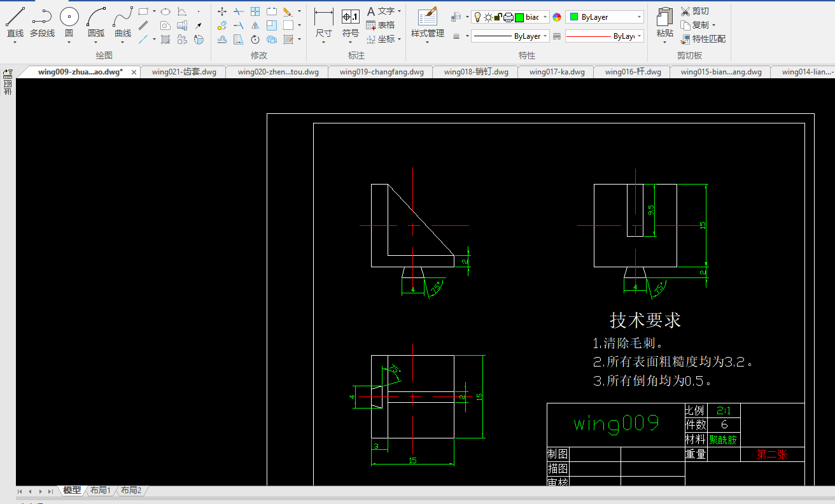Click the green ByLayer color square
This screenshot has height=504, width=835.
click(x=574, y=17)
